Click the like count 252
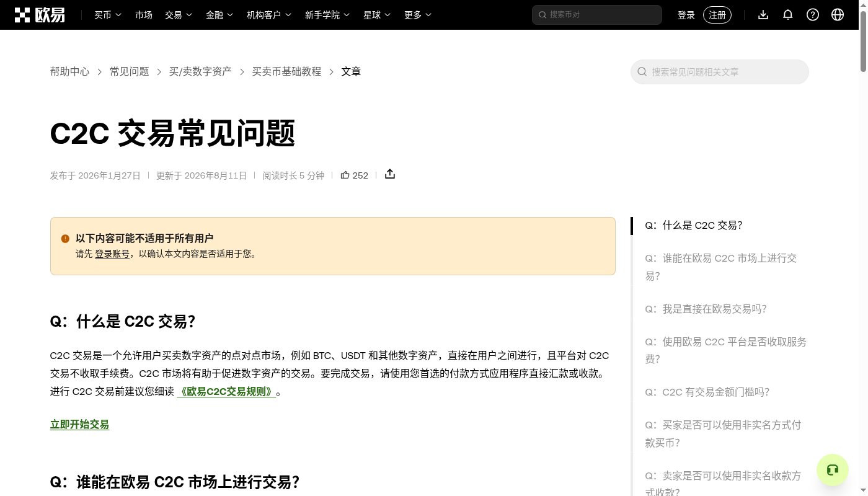The image size is (868, 496). [360, 175]
